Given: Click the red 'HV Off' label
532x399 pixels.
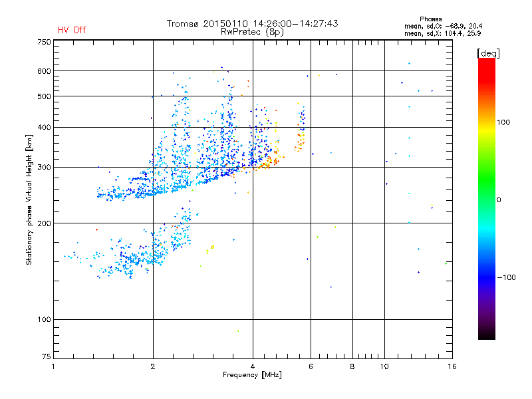Looking at the screenshot, I should [72, 30].
